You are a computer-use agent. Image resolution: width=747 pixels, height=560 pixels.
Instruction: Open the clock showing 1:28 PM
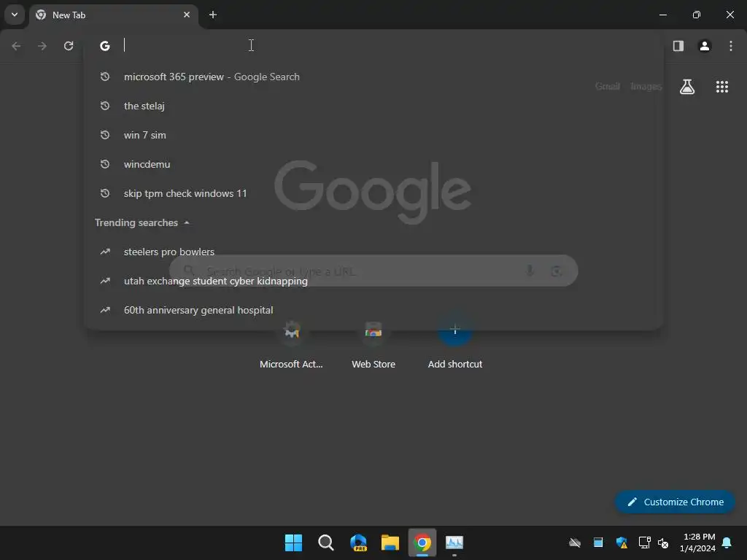pos(698,542)
